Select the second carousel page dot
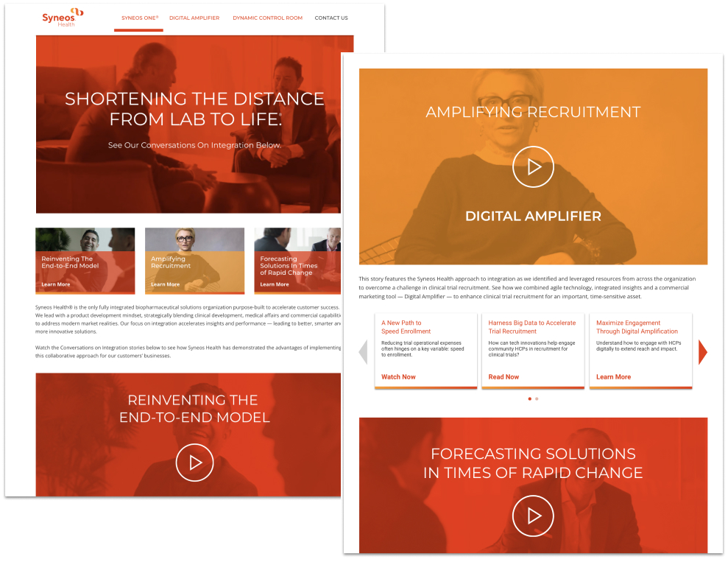 pos(537,399)
